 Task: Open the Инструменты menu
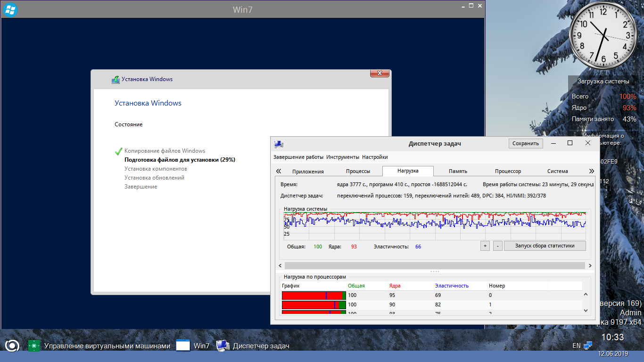pos(343,157)
